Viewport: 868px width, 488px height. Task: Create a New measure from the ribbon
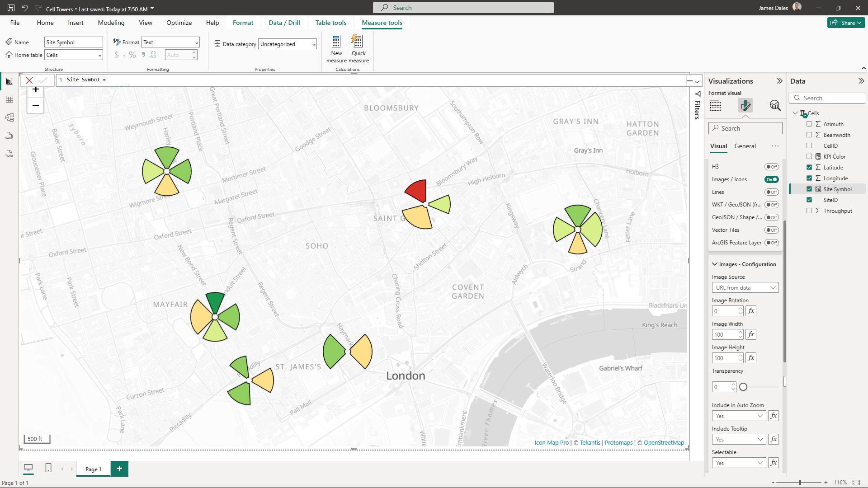tap(336, 47)
